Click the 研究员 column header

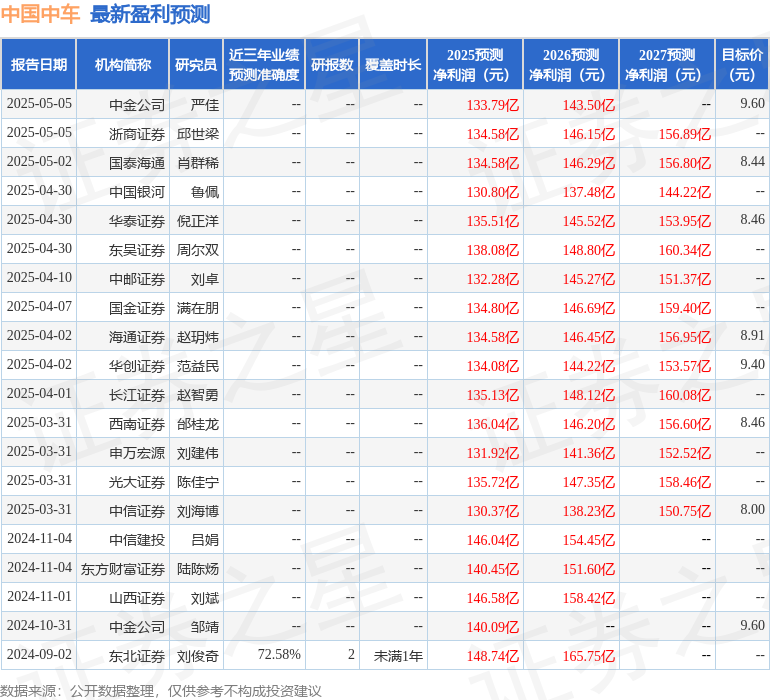pos(196,64)
